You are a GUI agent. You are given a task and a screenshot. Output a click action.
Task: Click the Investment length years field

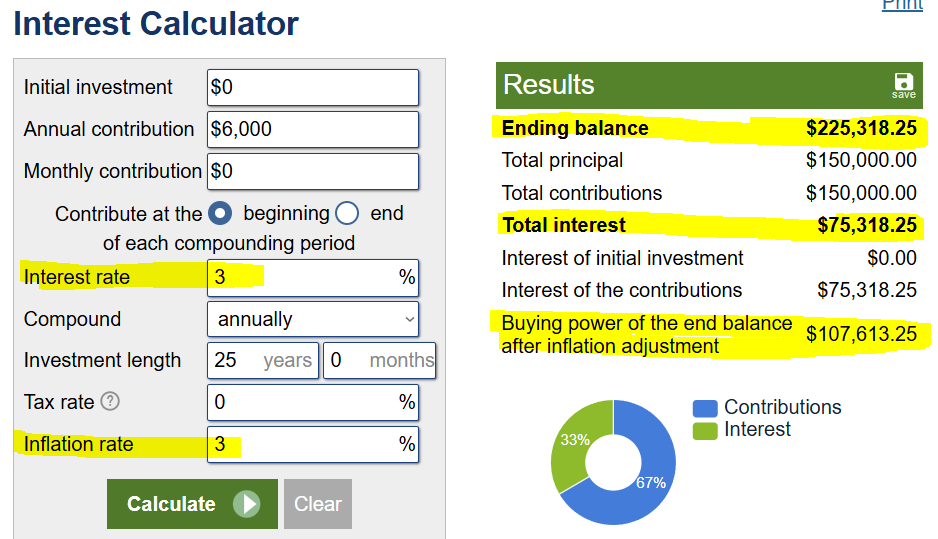click(x=263, y=360)
